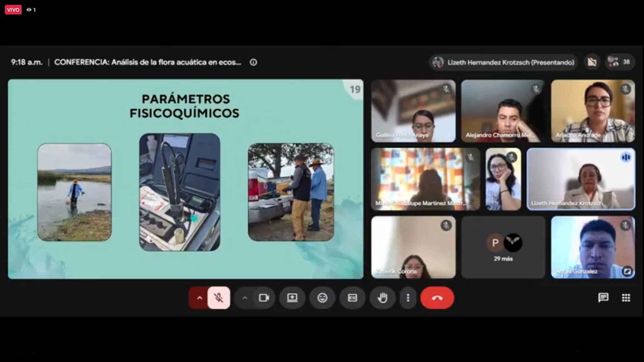
Task: Expand the video settings chevron
Action: [245, 298]
